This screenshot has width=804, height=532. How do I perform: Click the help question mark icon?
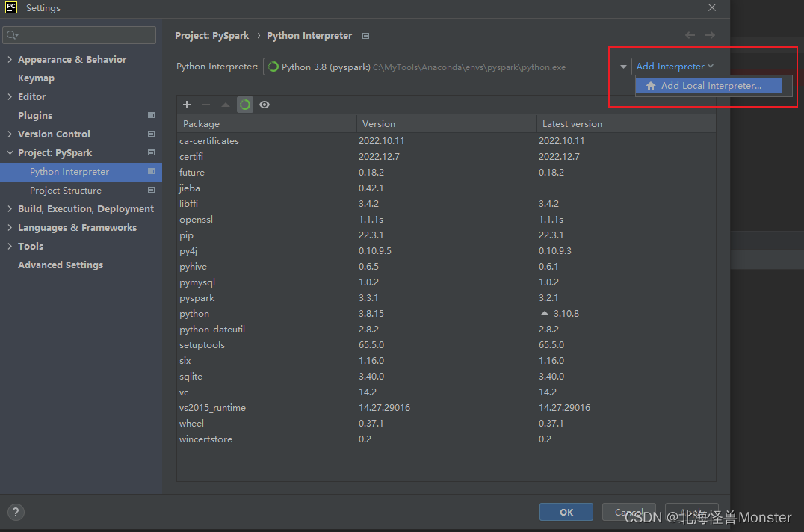pyautogui.click(x=16, y=512)
